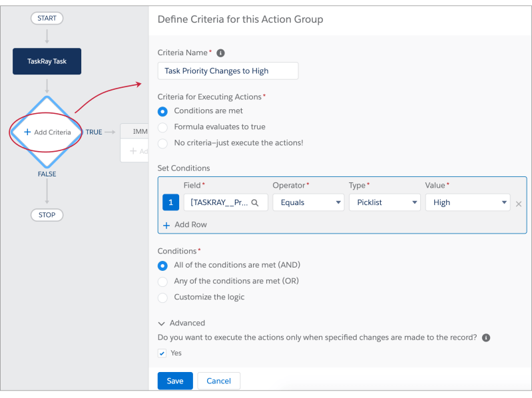Viewport: 532px width, 398px height.
Task: Collapse the Advanced section chevron
Action: (162, 323)
